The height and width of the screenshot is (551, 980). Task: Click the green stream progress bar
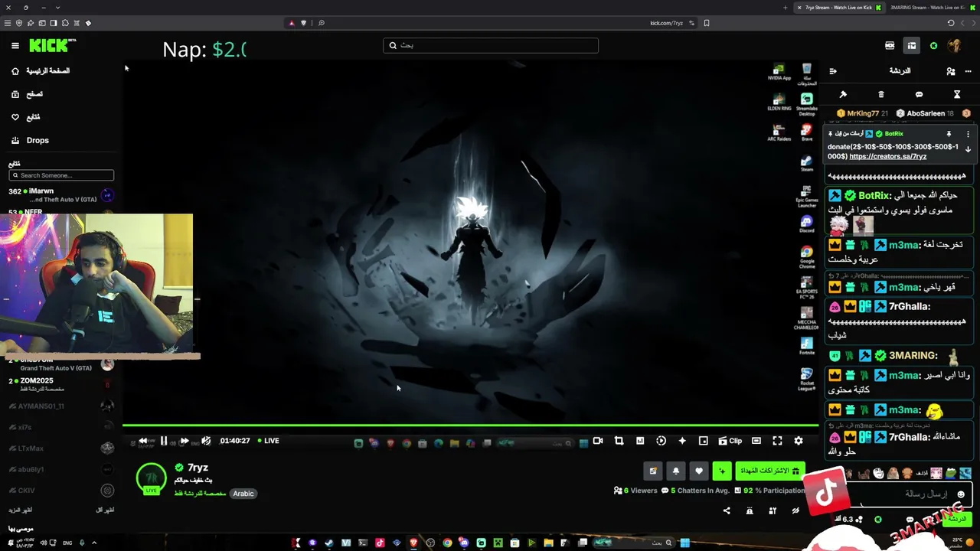pos(470,425)
